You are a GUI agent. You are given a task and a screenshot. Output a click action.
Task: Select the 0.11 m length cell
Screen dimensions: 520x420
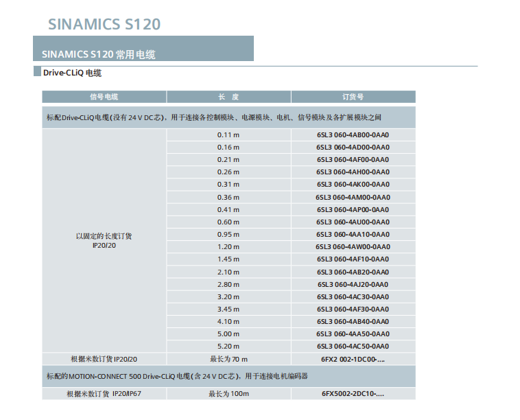229,135
